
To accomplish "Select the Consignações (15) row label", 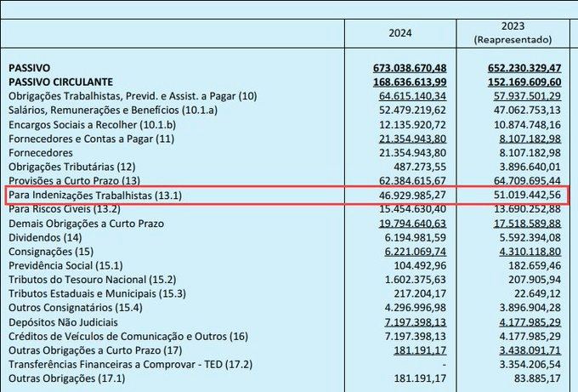I will [50, 251].
